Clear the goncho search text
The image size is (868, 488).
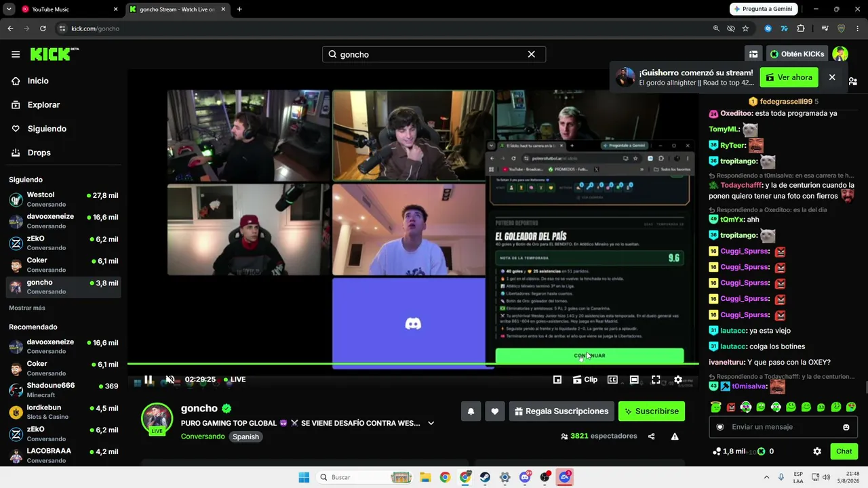click(x=532, y=54)
